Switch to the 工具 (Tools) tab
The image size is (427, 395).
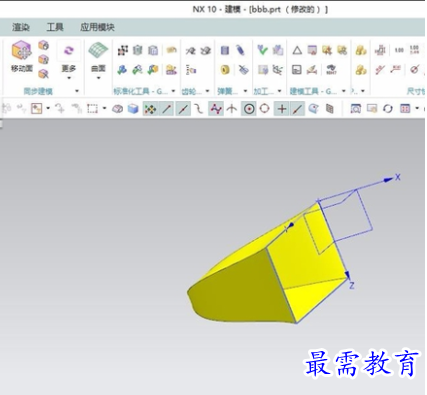point(55,27)
